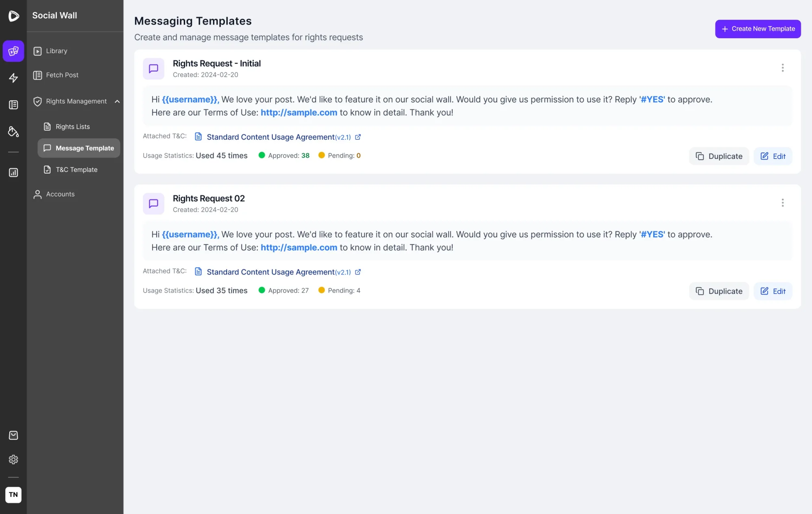Collapse the Rights Management section chevron
Viewport: 812px width, 514px height.
(117, 102)
